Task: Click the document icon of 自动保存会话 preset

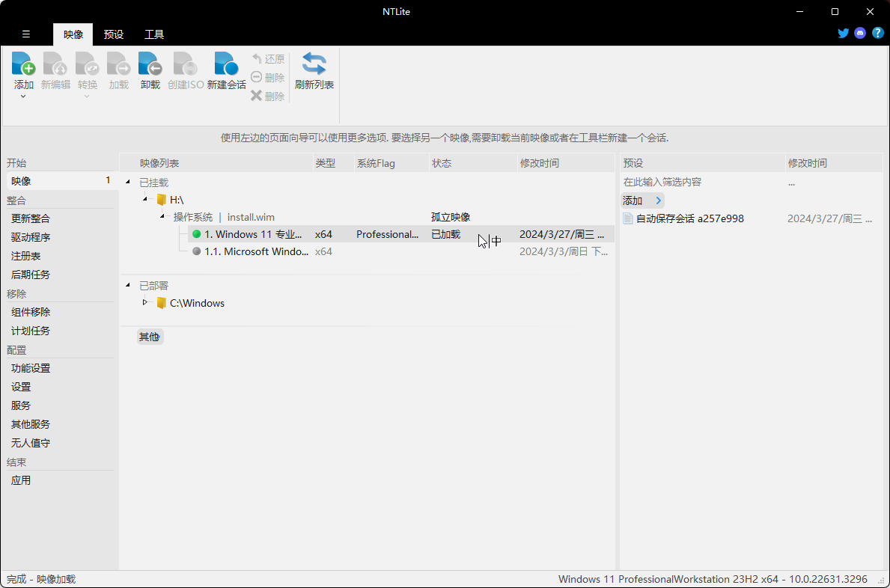Action: (x=628, y=218)
